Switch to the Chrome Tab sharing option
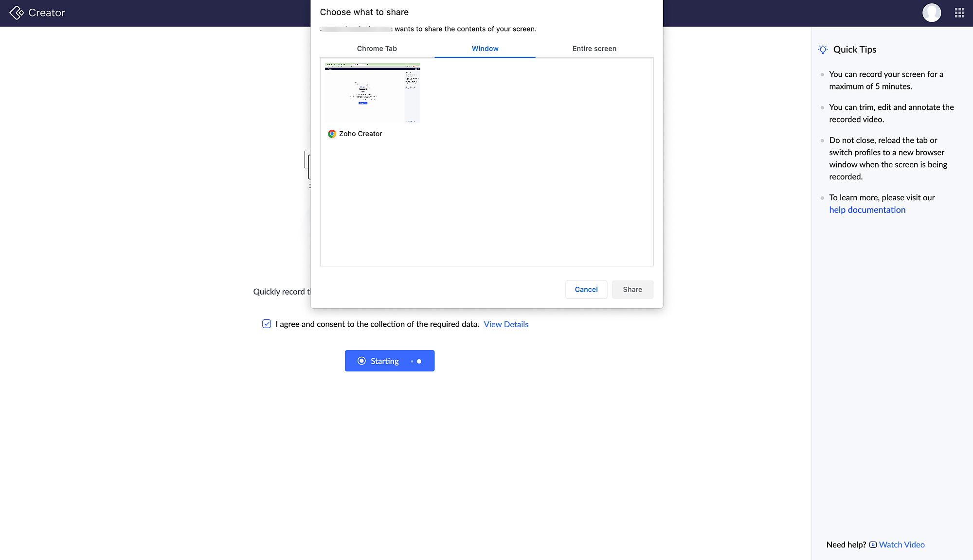The image size is (973, 560). [x=377, y=49]
